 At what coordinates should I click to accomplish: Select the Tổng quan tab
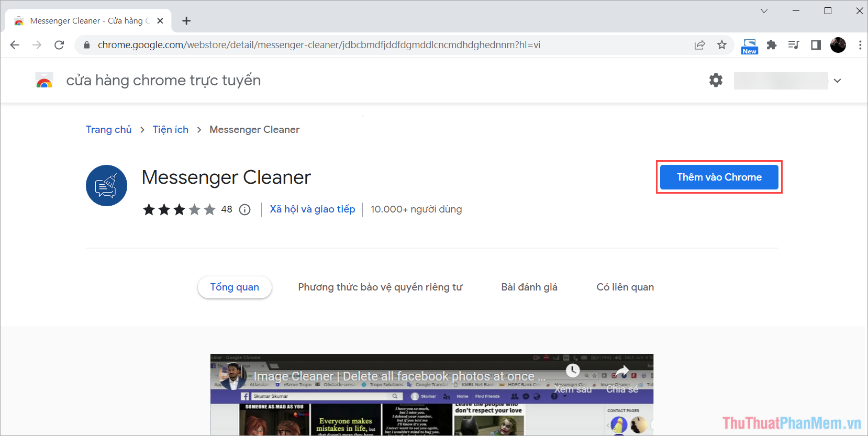(x=235, y=287)
